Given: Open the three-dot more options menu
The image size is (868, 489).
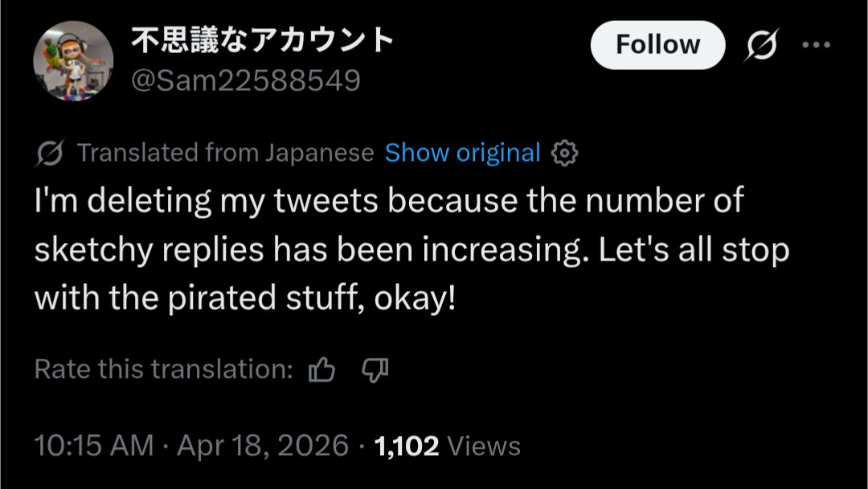Looking at the screenshot, I should (816, 45).
